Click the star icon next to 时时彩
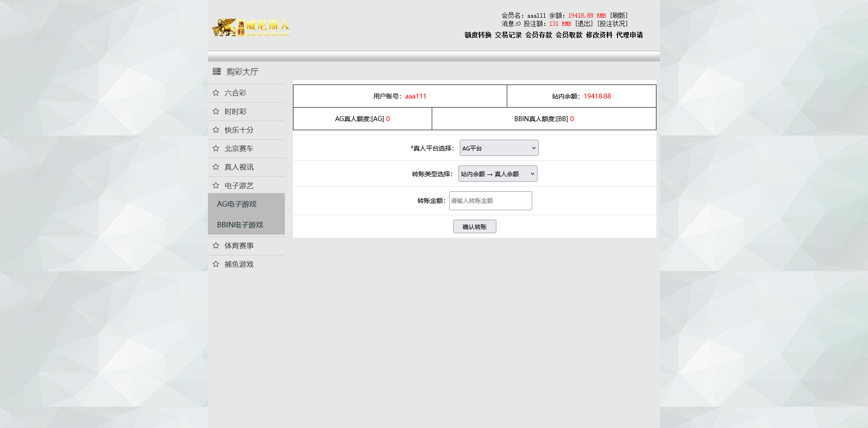Image resolution: width=868 pixels, height=428 pixels. tap(216, 111)
